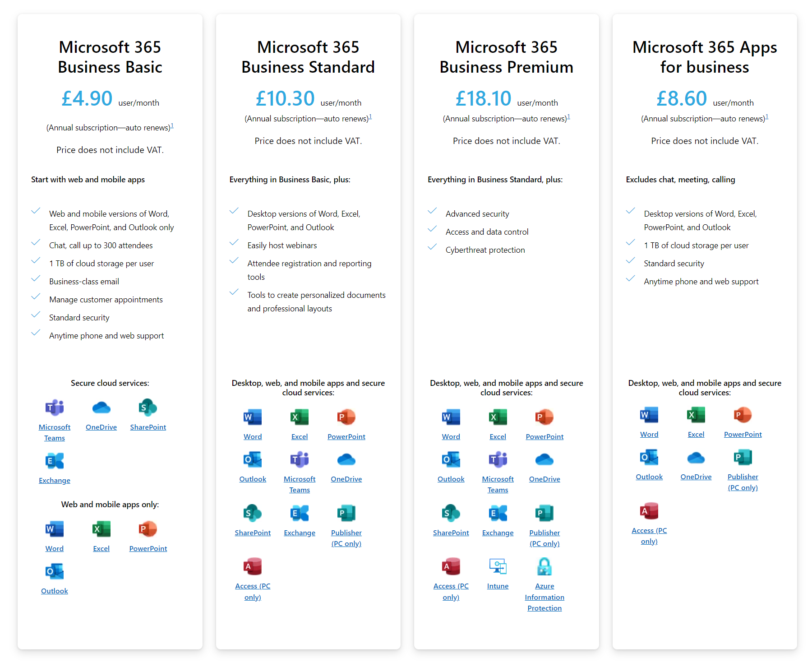Click footnote 1 link under Business Standard price
The height and width of the screenshot is (667, 812).
[x=370, y=117]
